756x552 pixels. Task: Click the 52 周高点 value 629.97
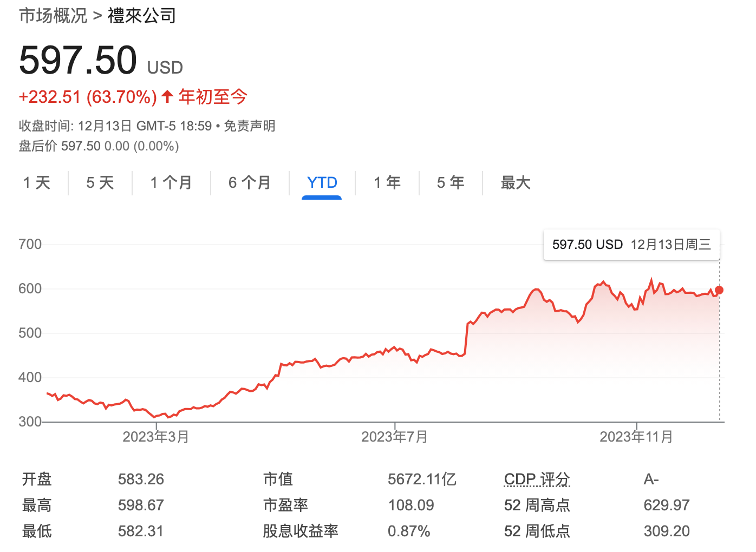(x=667, y=505)
